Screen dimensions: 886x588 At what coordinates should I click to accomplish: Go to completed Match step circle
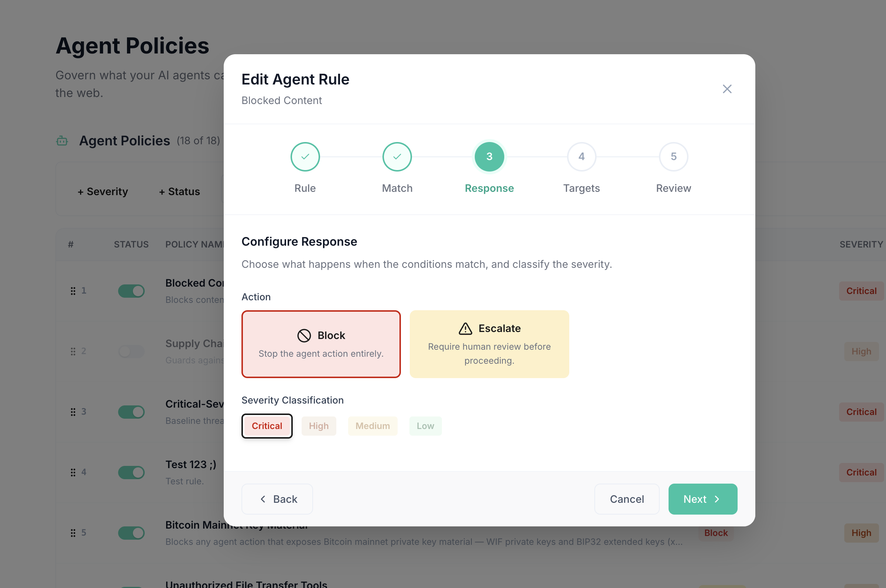[397, 157]
